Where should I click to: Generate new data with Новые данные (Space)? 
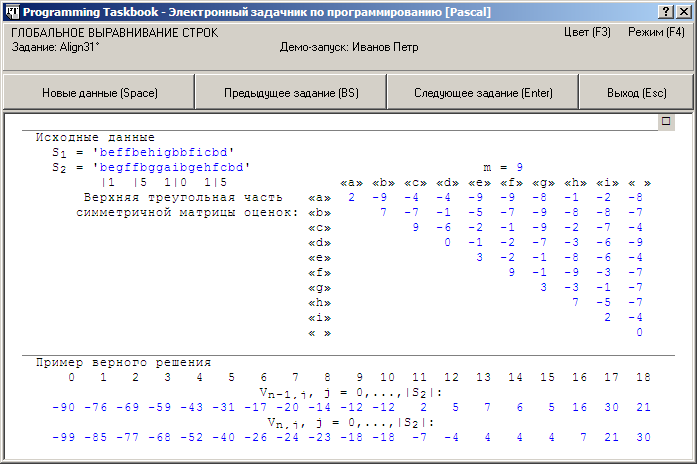pos(100,93)
